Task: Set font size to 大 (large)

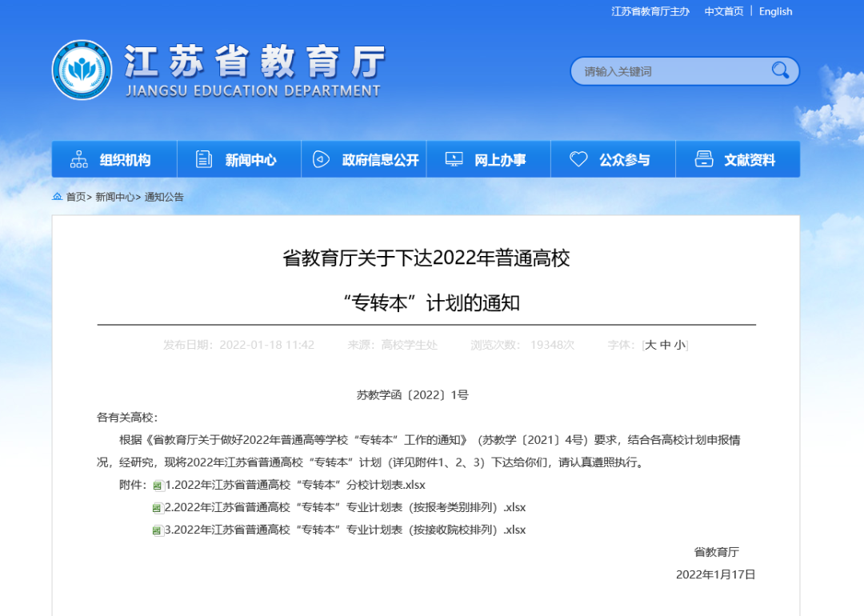Action: click(650, 345)
